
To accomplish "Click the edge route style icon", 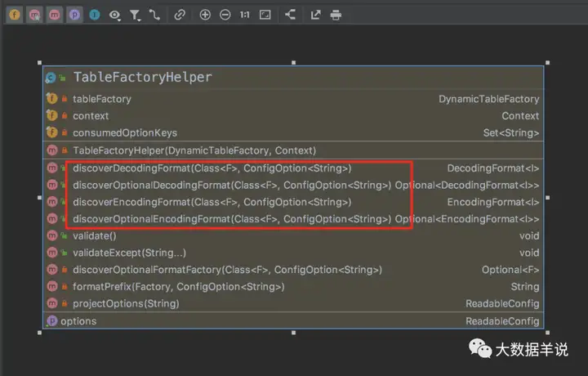I will (x=154, y=15).
